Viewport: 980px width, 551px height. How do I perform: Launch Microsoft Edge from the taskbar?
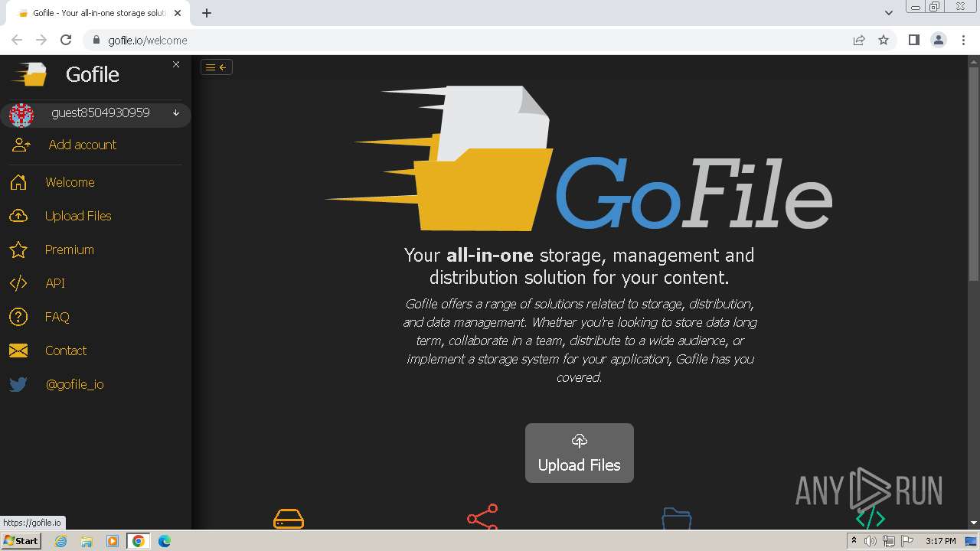(164, 541)
